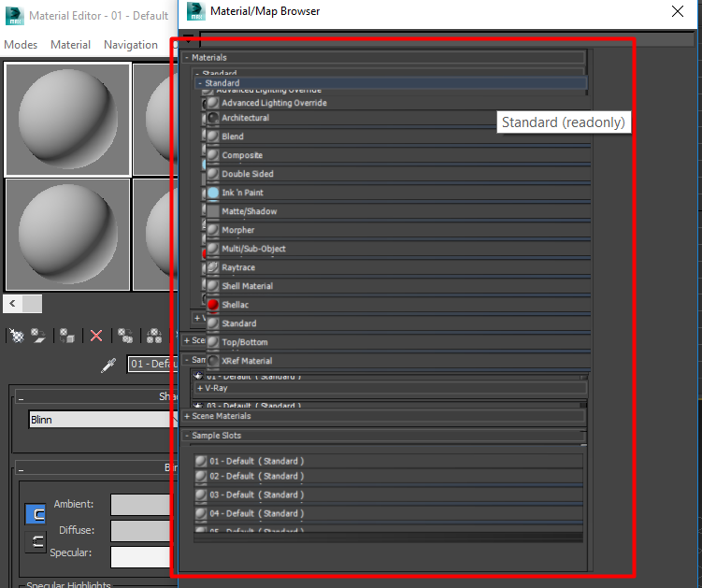Viewport: 702px width, 588px height.
Task: Select the first material sample sphere slot
Action: [67, 119]
